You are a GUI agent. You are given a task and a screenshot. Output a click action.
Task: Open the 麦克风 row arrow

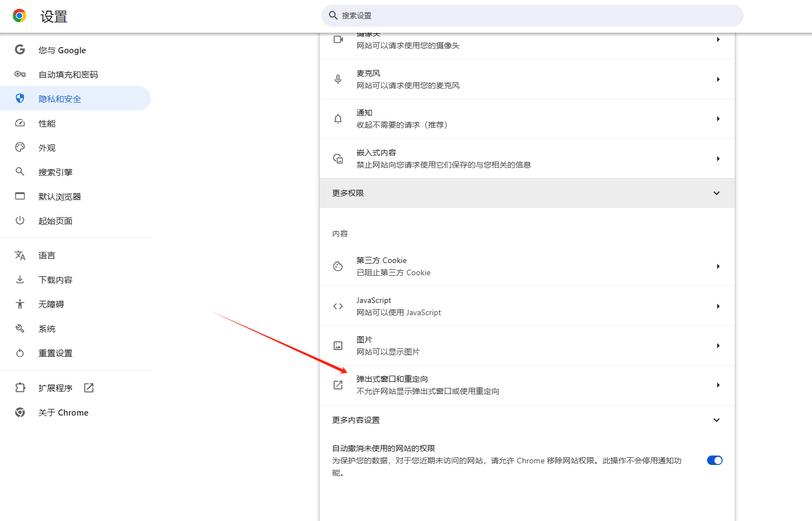pos(718,79)
